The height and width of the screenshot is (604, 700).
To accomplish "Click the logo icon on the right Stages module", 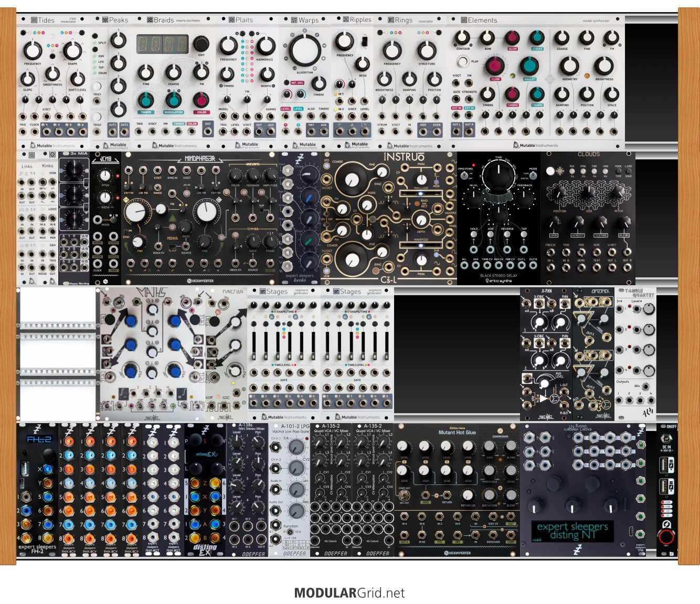I will (x=336, y=292).
